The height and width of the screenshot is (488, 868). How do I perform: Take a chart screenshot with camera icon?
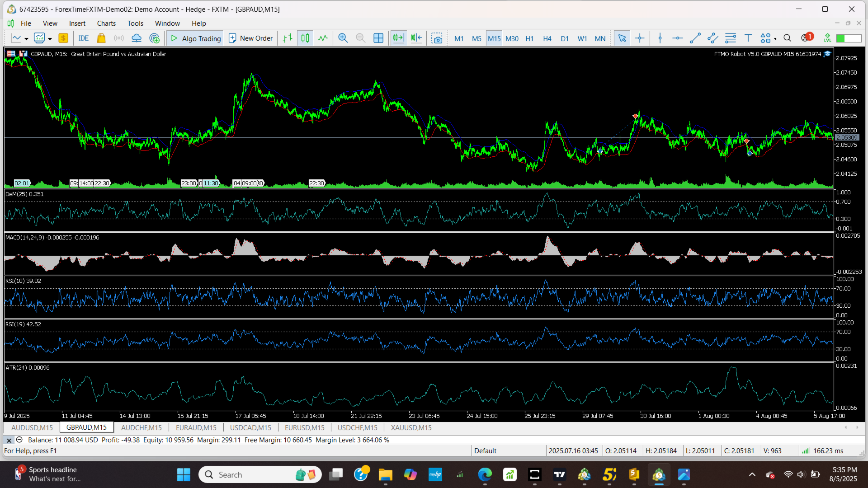click(x=437, y=38)
